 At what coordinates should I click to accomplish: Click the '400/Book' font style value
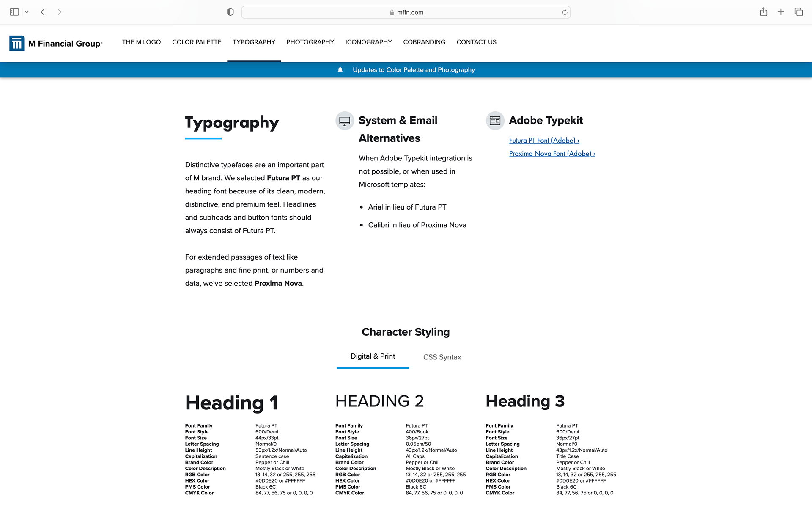tap(417, 432)
